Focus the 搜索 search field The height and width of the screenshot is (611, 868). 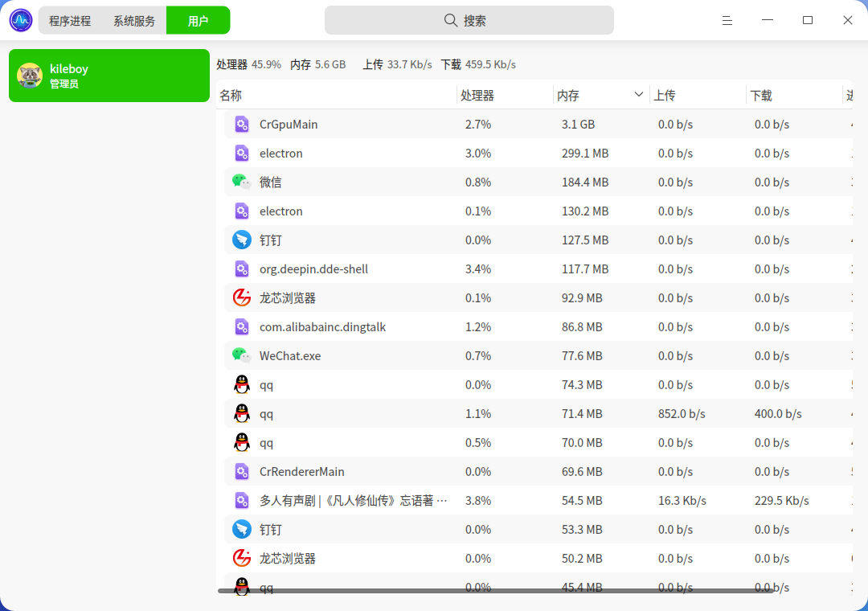click(x=469, y=20)
